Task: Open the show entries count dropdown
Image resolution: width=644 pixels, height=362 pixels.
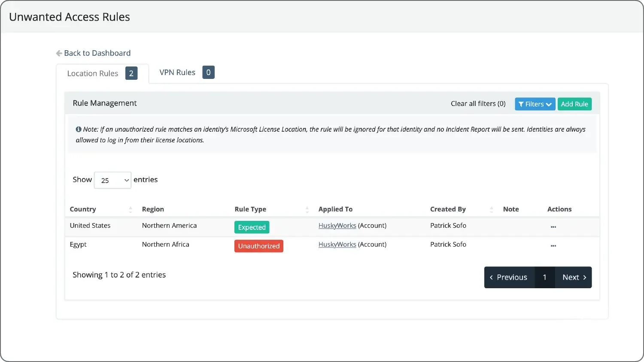Action: click(112, 180)
